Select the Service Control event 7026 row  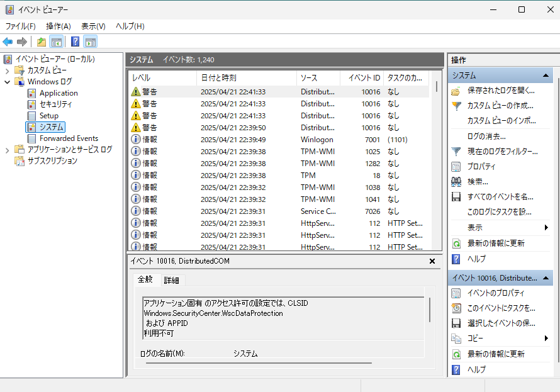(279, 211)
